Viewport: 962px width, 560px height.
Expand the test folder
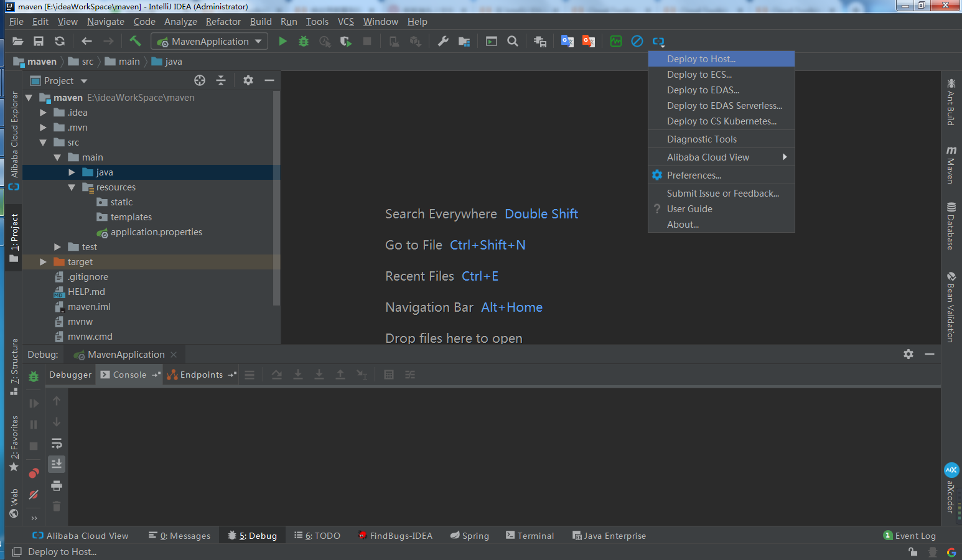click(x=57, y=247)
